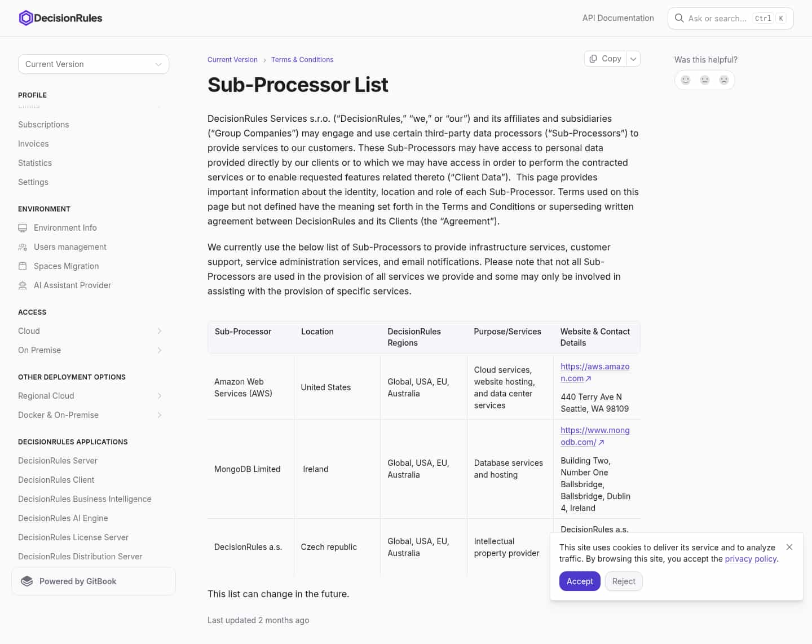Viewport: 812px width, 644px height.
Task: Click the Powered by GitBook link
Action: pyautogui.click(x=94, y=581)
